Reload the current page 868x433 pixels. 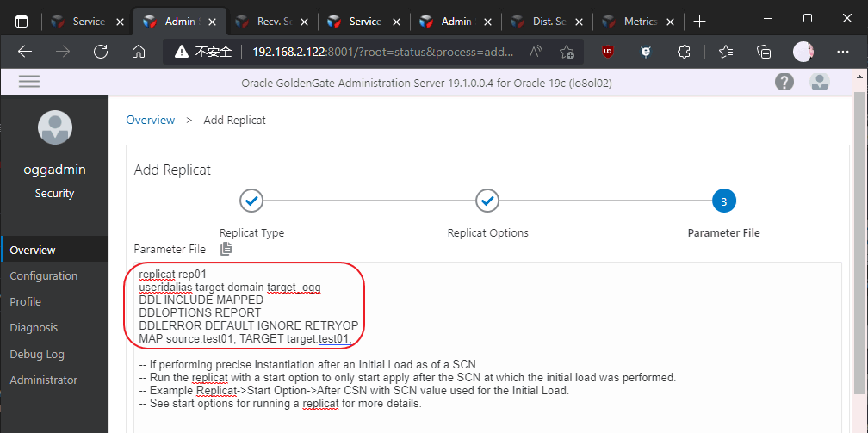(101, 52)
